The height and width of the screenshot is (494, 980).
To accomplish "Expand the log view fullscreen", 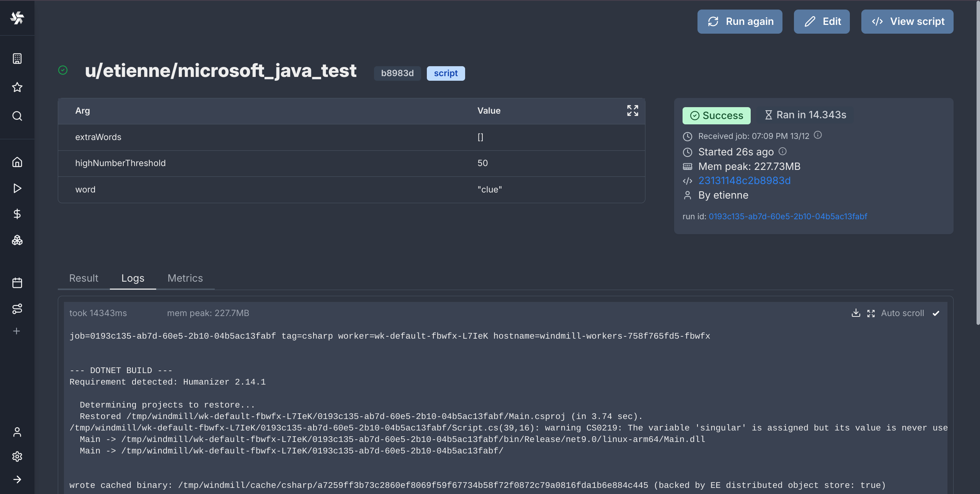I will (871, 313).
